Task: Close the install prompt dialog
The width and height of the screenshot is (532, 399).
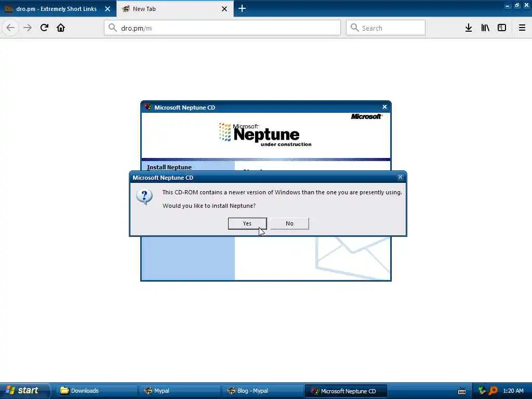Action: pyautogui.click(x=400, y=177)
